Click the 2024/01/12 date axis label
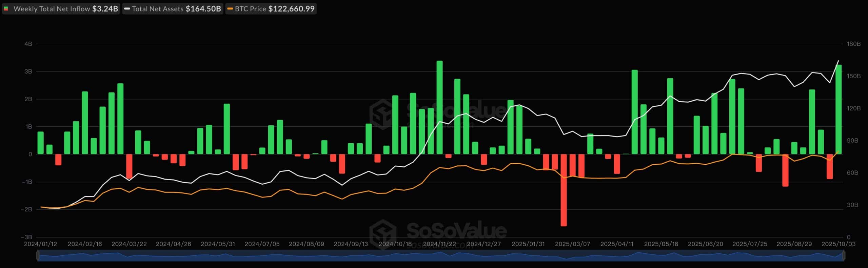 [40, 244]
